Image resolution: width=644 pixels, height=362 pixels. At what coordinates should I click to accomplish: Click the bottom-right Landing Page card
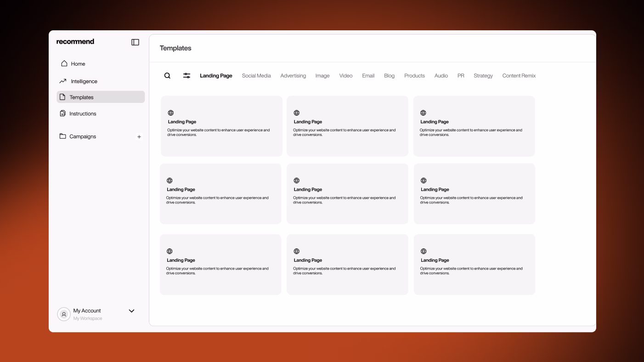474,265
